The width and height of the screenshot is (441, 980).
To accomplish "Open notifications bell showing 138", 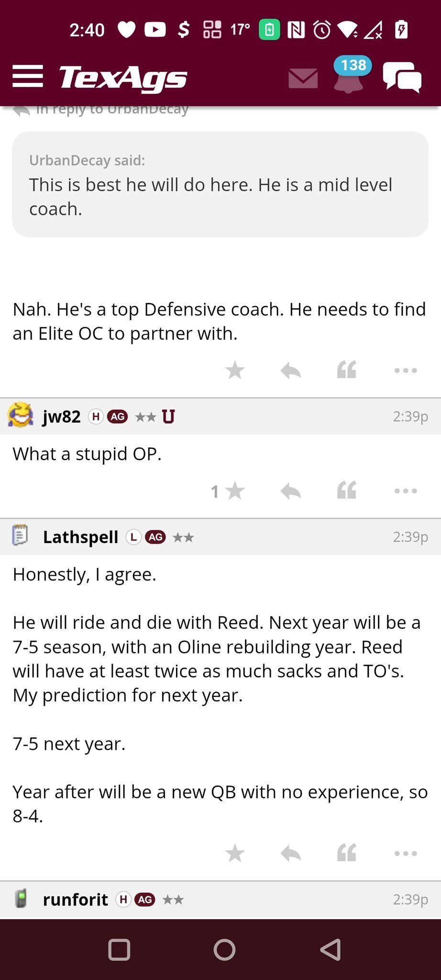I will pyautogui.click(x=349, y=77).
